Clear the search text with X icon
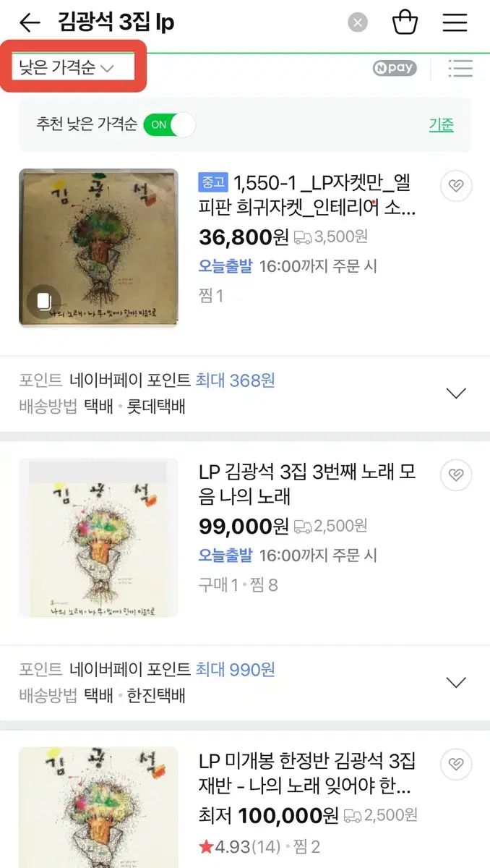 click(358, 22)
